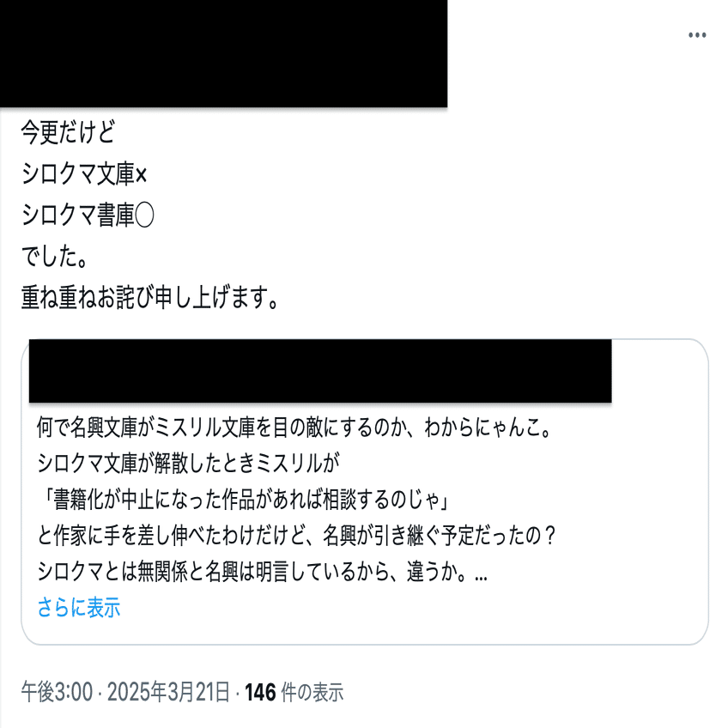Click the line シロクマ文庫x
Viewport: 728px width, 728px height.
point(84,174)
